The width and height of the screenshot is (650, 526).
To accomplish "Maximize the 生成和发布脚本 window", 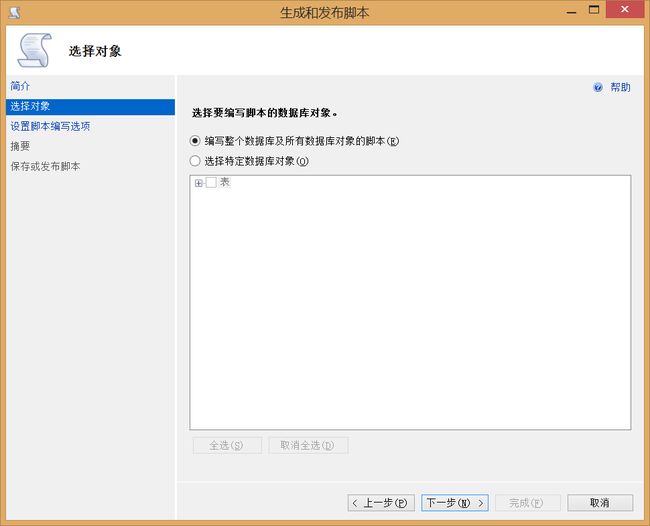I will coord(594,10).
